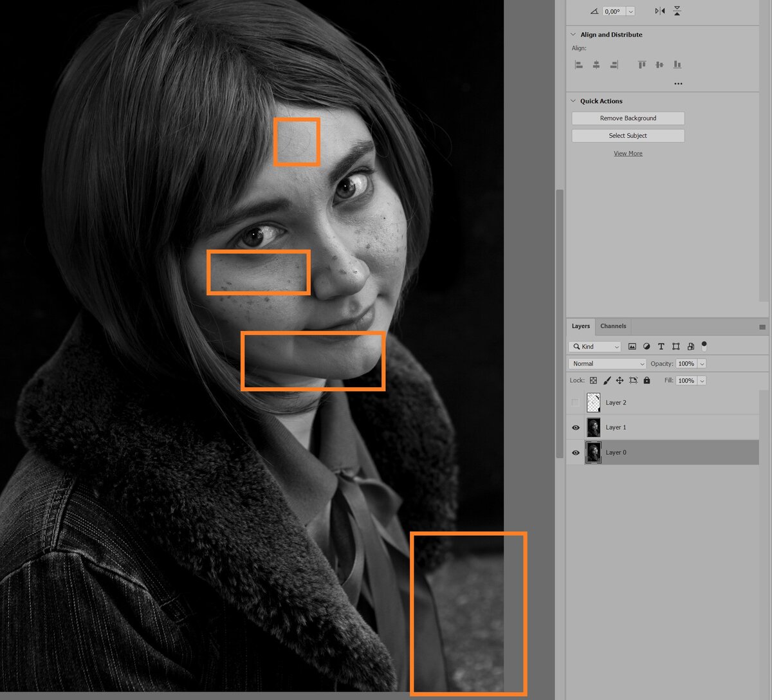Click Remove Background button

(x=628, y=118)
